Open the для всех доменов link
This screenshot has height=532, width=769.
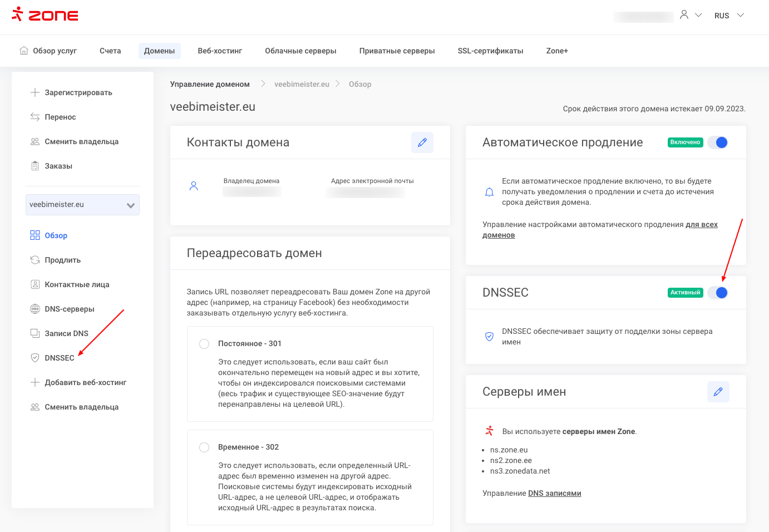click(x=701, y=225)
